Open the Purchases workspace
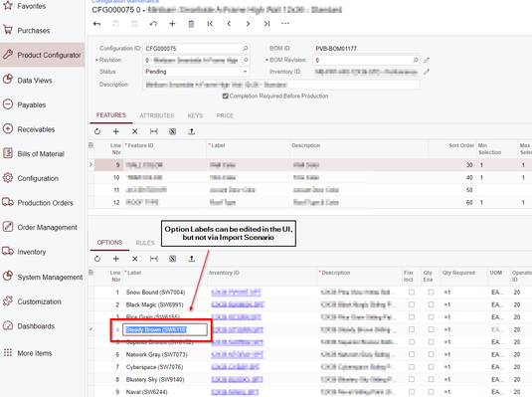 [x=26, y=31]
